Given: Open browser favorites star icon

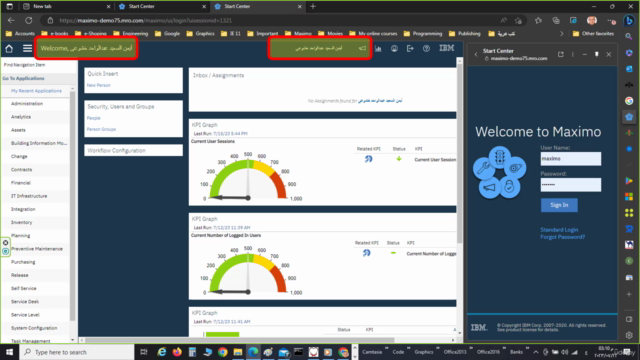Looking at the screenshot, I should (538, 20).
